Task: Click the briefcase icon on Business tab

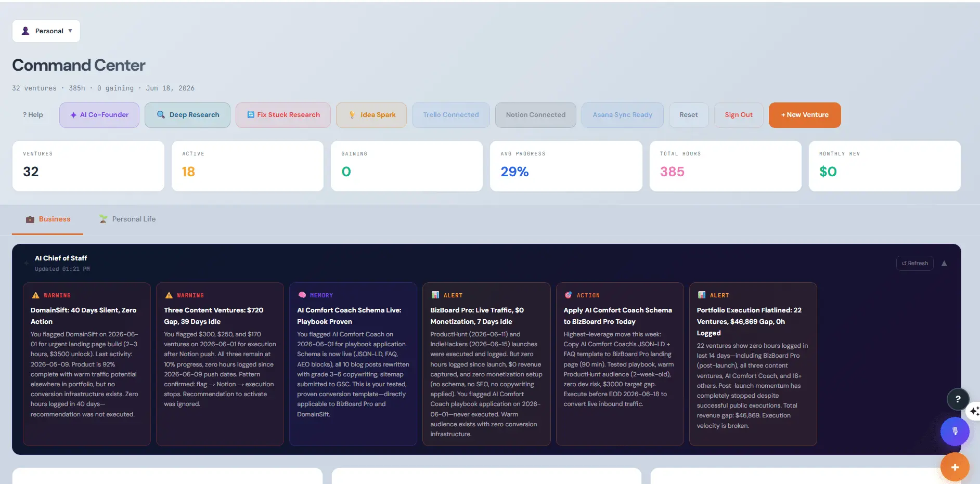Action: click(30, 219)
